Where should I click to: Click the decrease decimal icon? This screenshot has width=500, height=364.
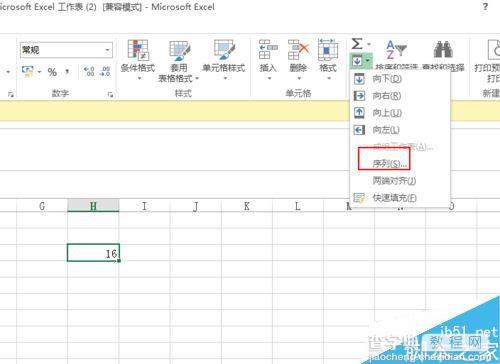[105, 72]
